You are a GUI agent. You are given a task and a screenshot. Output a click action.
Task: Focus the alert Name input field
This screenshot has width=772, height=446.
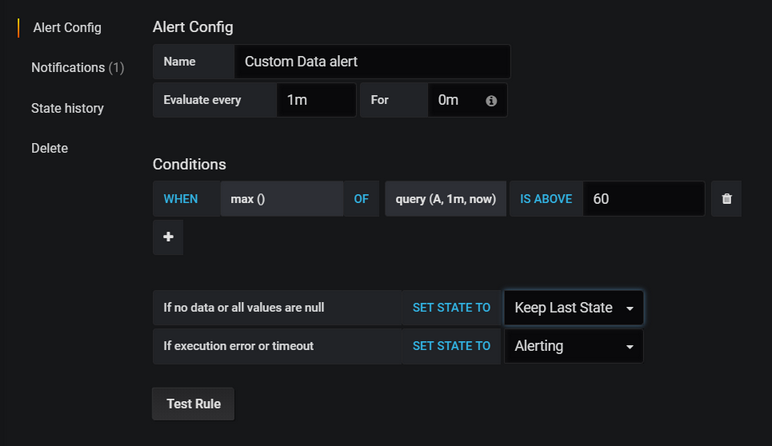(x=372, y=62)
